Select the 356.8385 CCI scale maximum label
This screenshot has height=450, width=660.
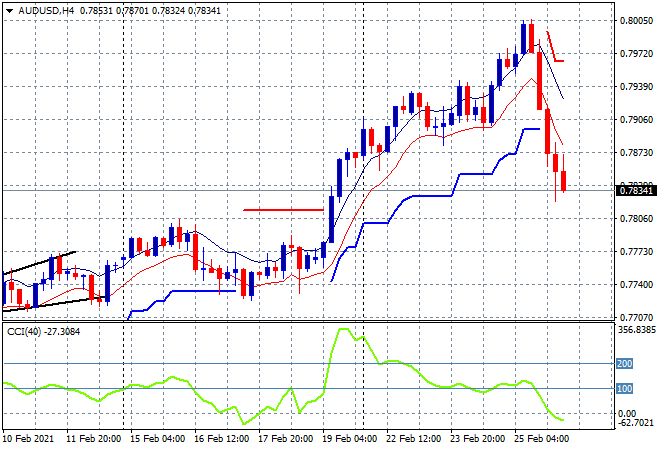pos(637,330)
